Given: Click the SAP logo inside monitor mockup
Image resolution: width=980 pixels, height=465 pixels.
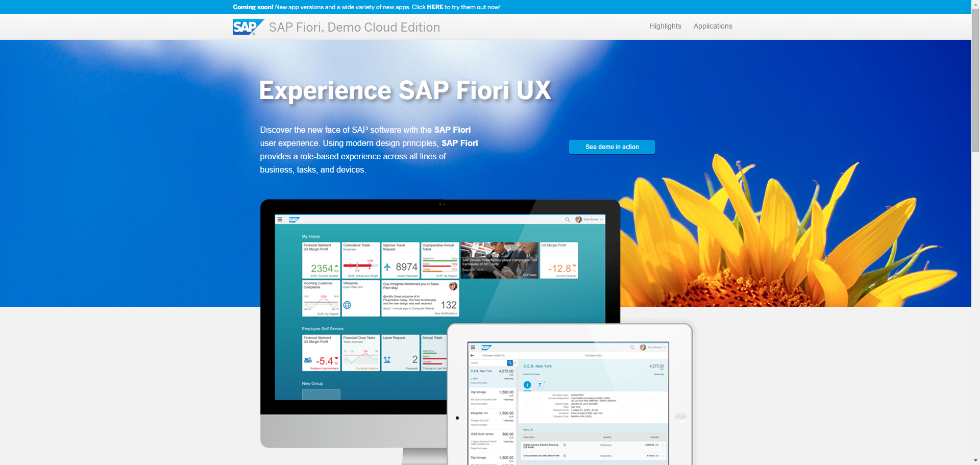Looking at the screenshot, I should tap(294, 219).
